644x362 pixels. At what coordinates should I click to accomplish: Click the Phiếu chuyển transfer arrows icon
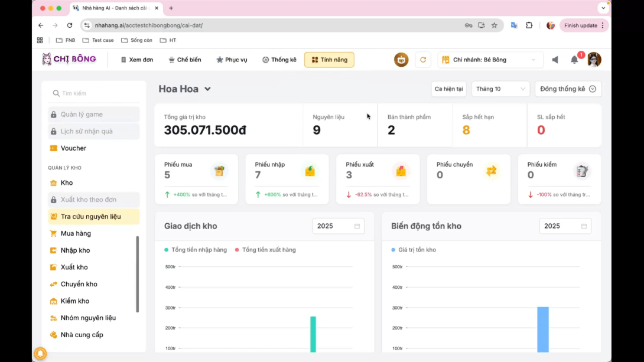pos(492,171)
